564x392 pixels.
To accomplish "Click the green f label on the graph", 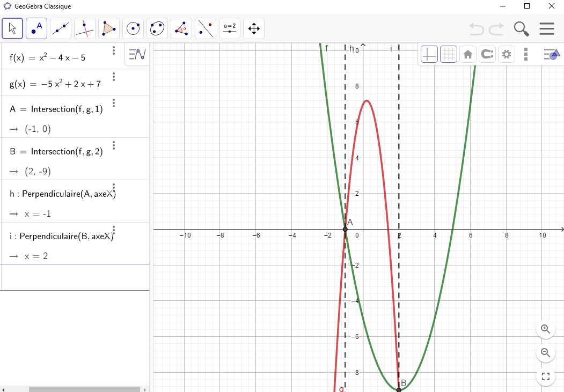I will pyautogui.click(x=326, y=48).
